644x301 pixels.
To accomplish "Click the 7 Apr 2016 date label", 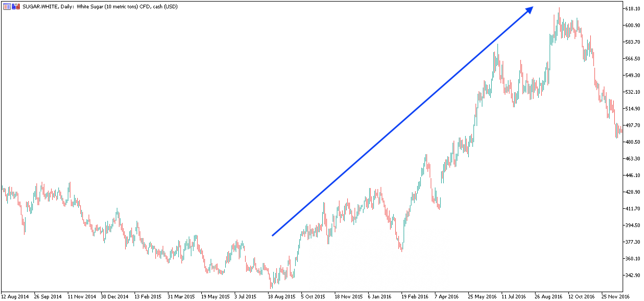I will click(447, 296).
